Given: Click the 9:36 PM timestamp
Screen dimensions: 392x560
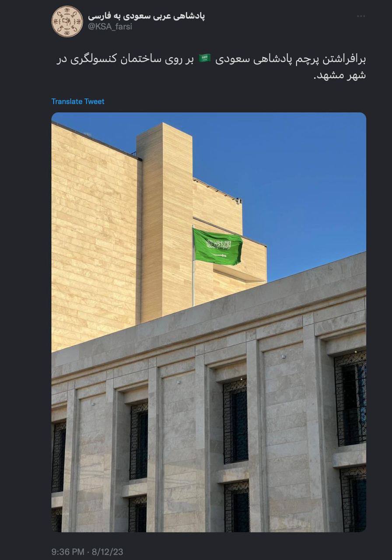Looking at the screenshot, I should (68, 552).
